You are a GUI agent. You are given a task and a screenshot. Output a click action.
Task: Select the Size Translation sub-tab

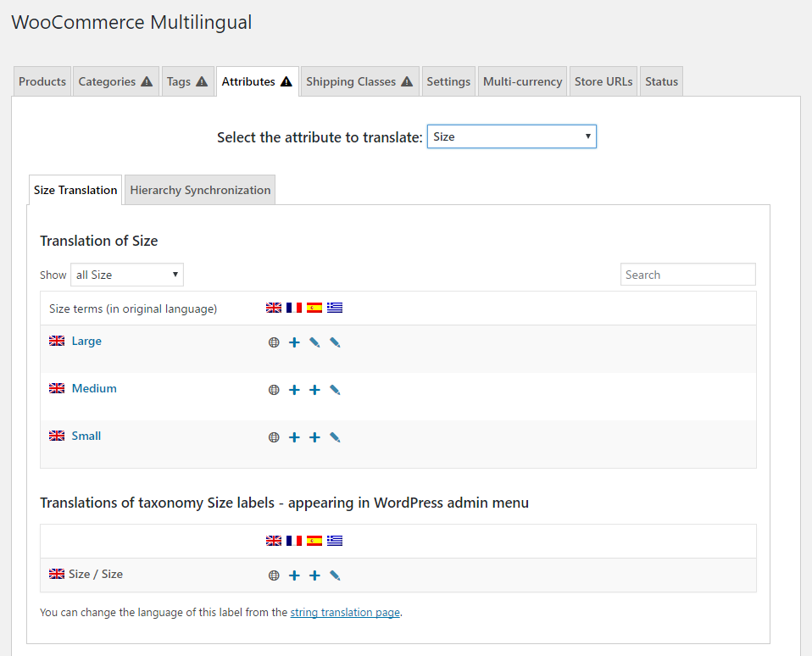[75, 190]
